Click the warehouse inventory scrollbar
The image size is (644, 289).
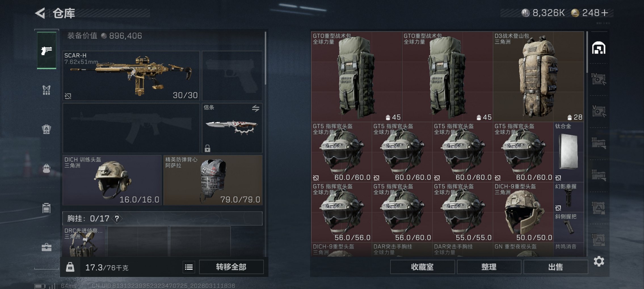(x=587, y=52)
